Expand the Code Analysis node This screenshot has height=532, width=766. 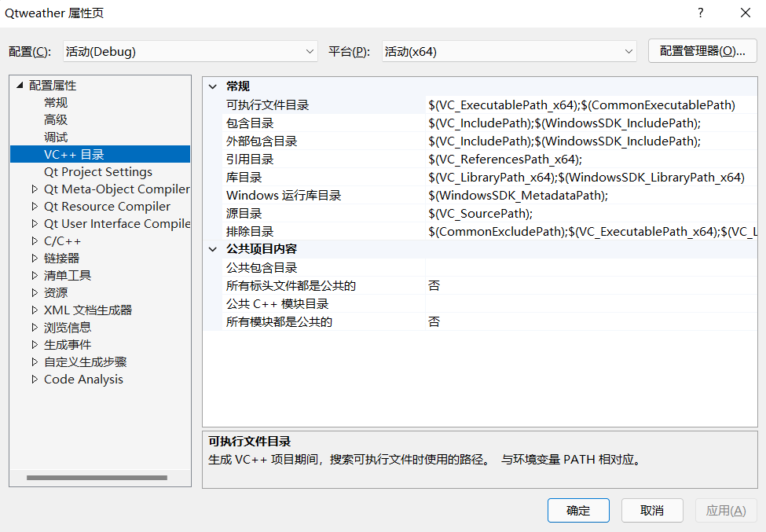click(x=35, y=379)
